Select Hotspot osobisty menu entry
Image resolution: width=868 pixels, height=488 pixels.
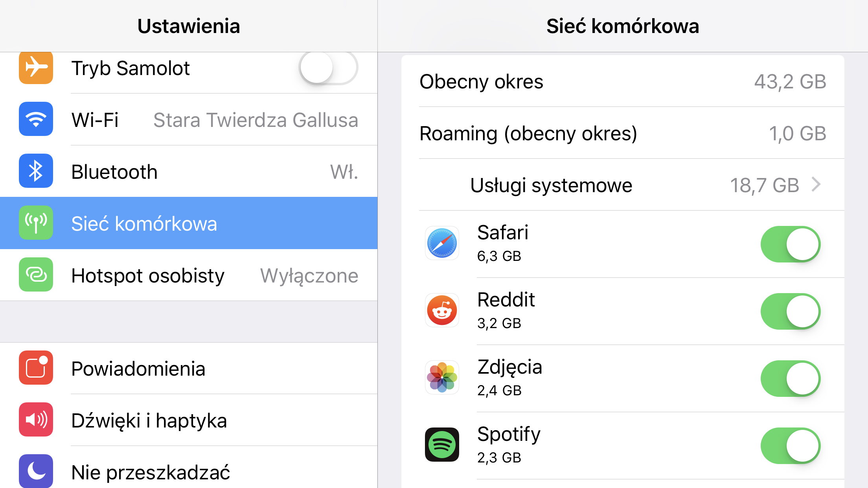pyautogui.click(x=189, y=275)
